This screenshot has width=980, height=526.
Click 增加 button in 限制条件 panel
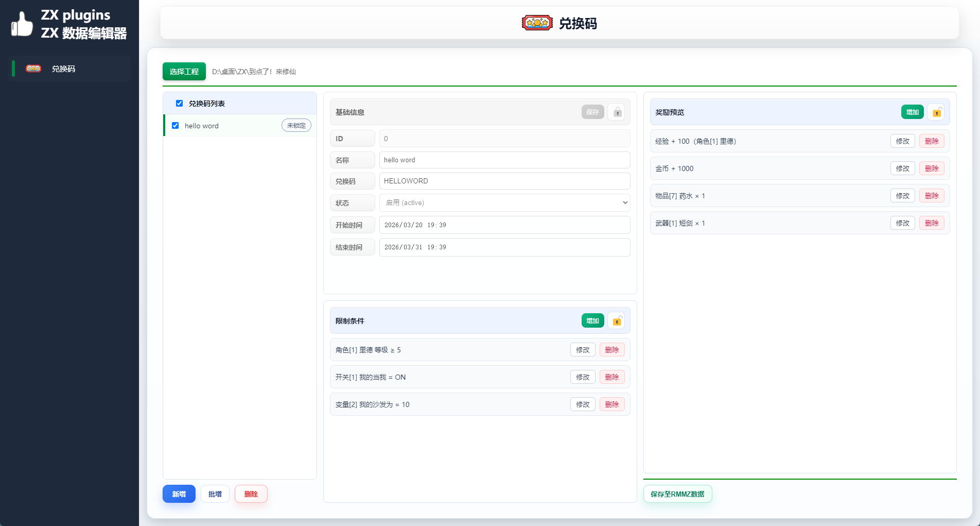593,320
